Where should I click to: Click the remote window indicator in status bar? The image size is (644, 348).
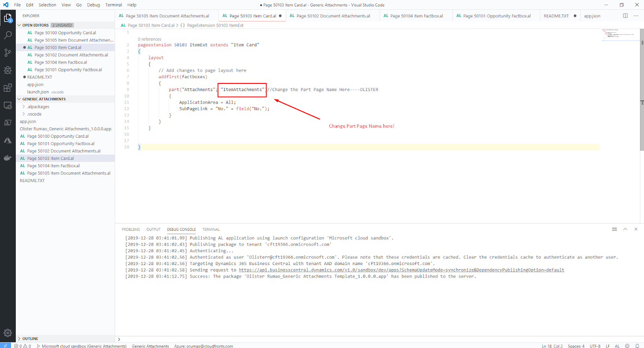pyautogui.click(x=6, y=346)
